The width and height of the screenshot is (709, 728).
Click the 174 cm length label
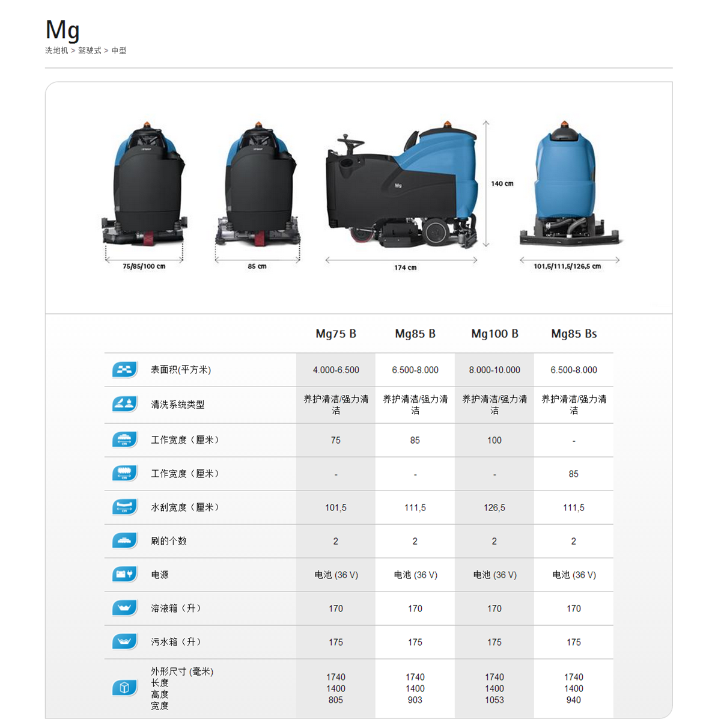pyautogui.click(x=405, y=268)
